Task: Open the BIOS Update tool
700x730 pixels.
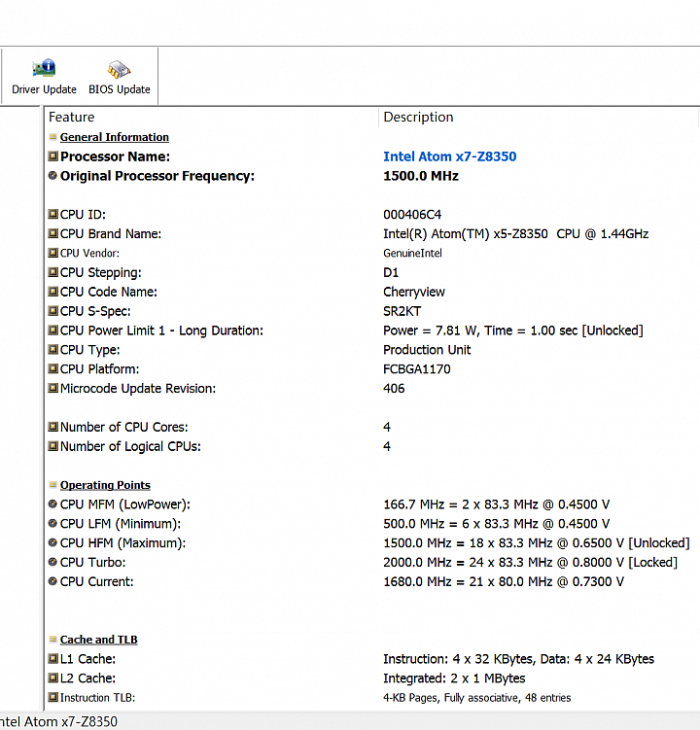Action: click(120, 77)
